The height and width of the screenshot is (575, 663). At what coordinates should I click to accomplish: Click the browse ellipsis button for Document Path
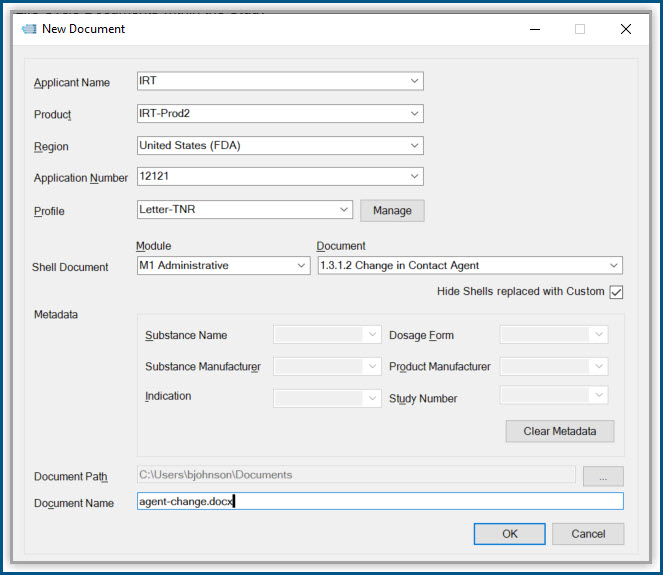[x=603, y=476]
